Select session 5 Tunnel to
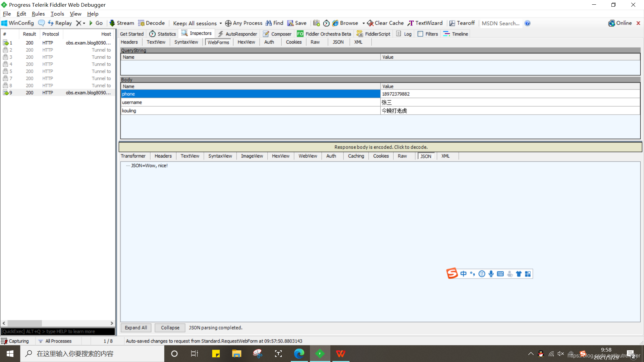The width and height of the screenshot is (644, 362). pyautogui.click(x=58, y=71)
